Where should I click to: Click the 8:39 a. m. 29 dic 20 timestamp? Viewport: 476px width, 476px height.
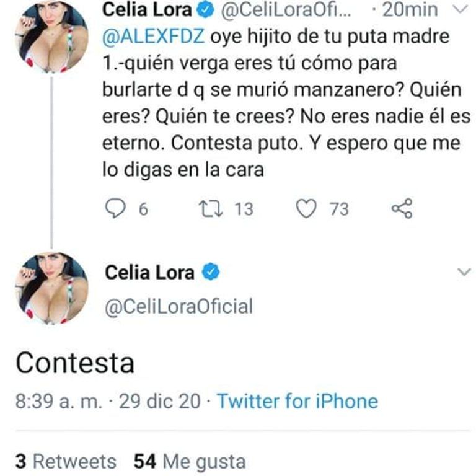107,401
